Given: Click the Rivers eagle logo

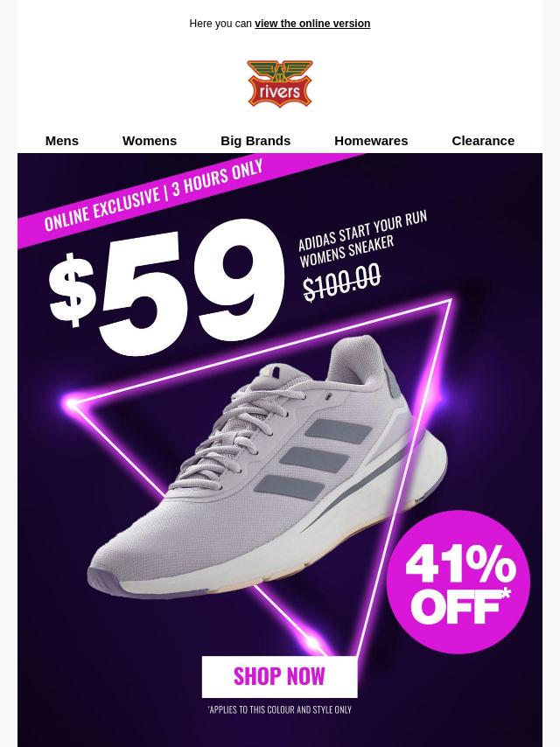Looking at the screenshot, I should [280, 83].
